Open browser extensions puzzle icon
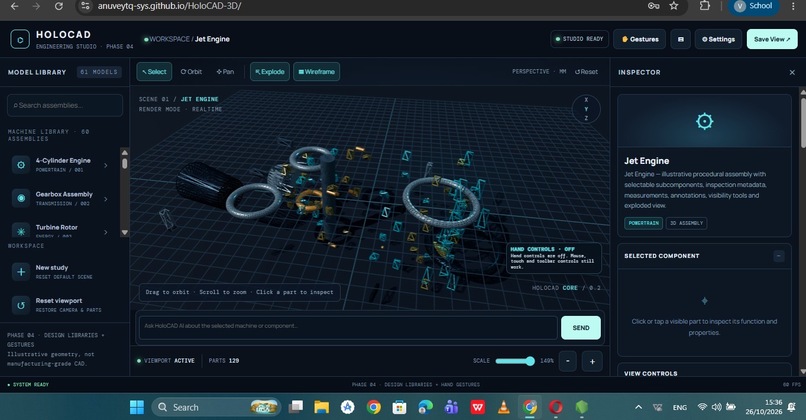Image resolution: width=806 pixels, height=420 pixels. (x=705, y=6)
